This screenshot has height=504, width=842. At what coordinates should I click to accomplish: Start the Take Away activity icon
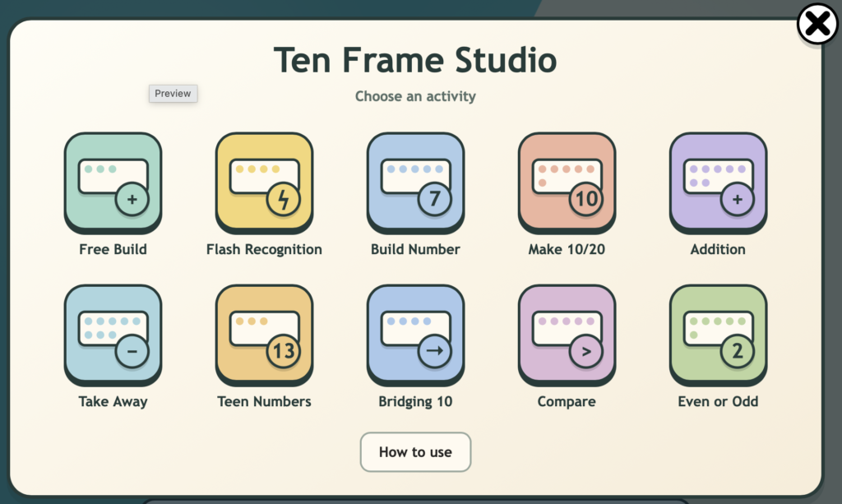[113, 335]
